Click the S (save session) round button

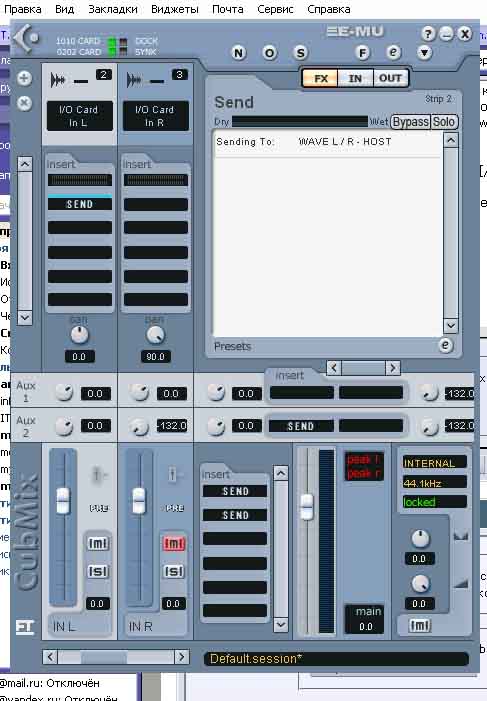pyautogui.click(x=301, y=53)
